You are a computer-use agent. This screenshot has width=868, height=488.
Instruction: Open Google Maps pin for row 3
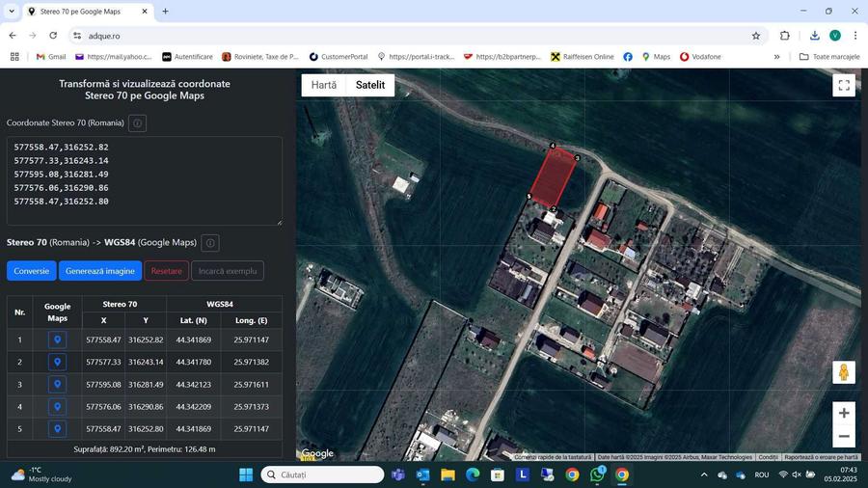coord(57,384)
